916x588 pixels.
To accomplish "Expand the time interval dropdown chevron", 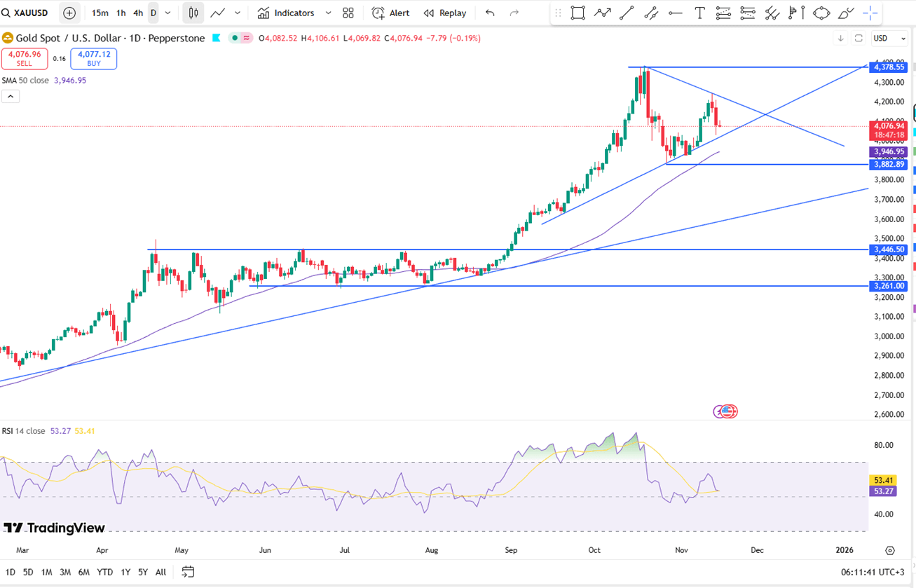I will [x=168, y=13].
